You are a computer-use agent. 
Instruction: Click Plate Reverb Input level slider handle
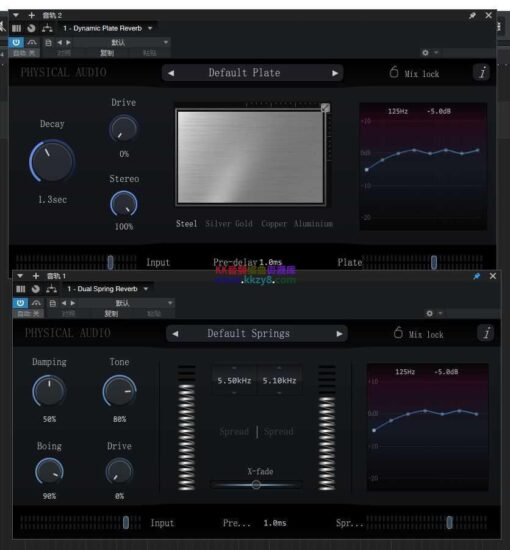click(x=110, y=262)
